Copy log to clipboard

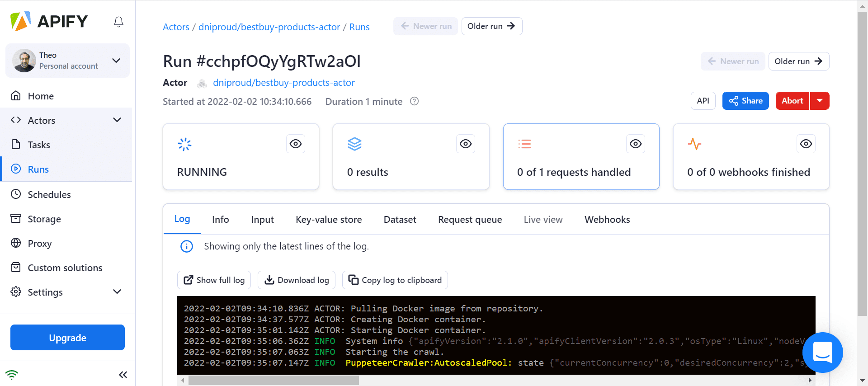click(395, 280)
